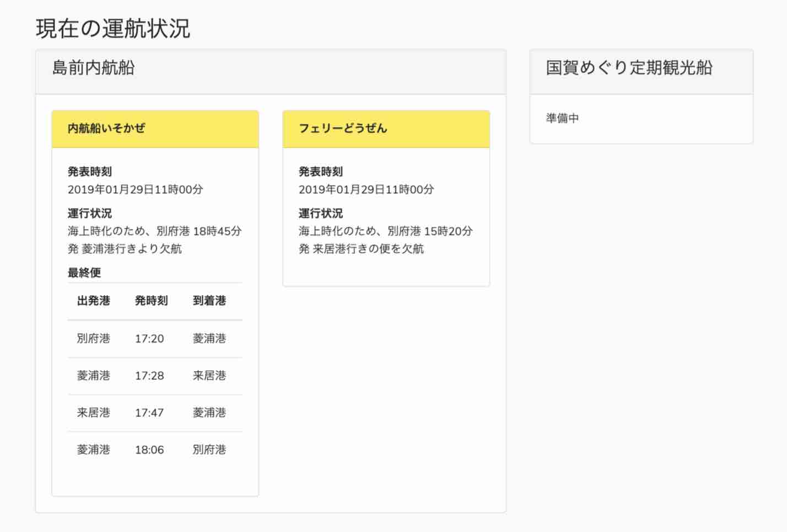787x532 pixels.
Task: Click the announcement timestamp under フェリーどうぜん
Action: coord(366,189)
